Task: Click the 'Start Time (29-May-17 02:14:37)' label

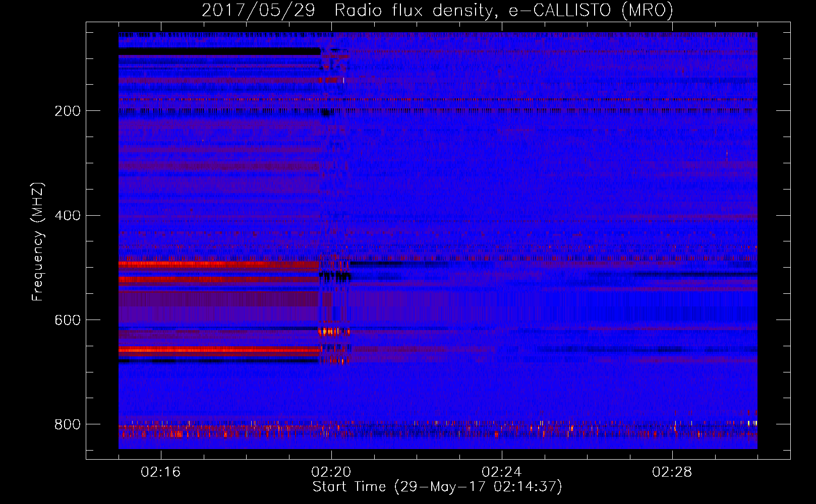Action: 437,487
